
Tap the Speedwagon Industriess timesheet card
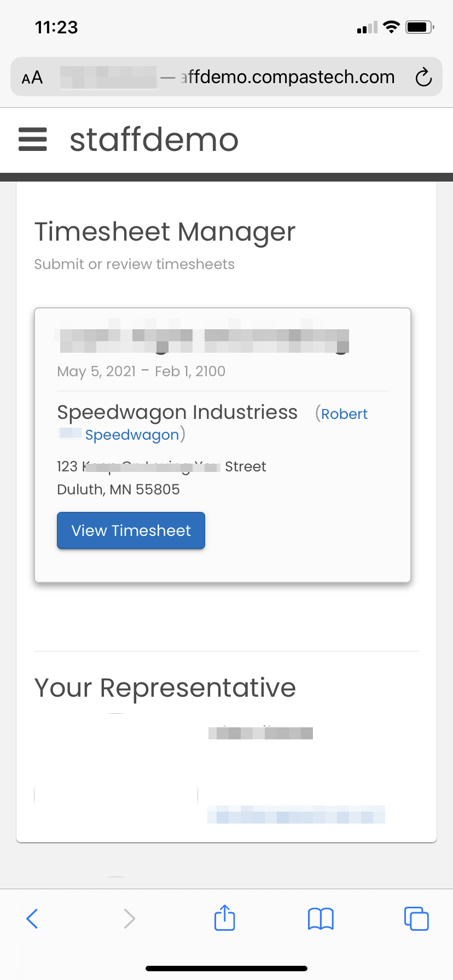point(222,445)
